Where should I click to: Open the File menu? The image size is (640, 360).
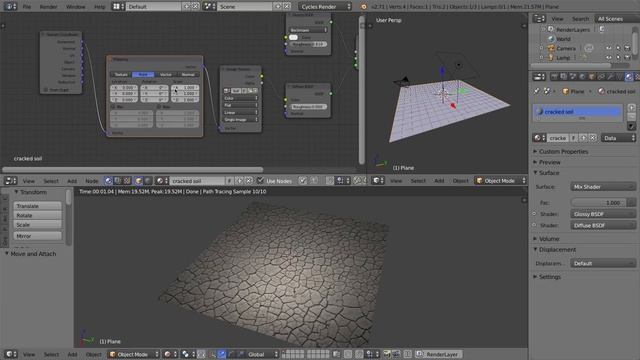27,7
